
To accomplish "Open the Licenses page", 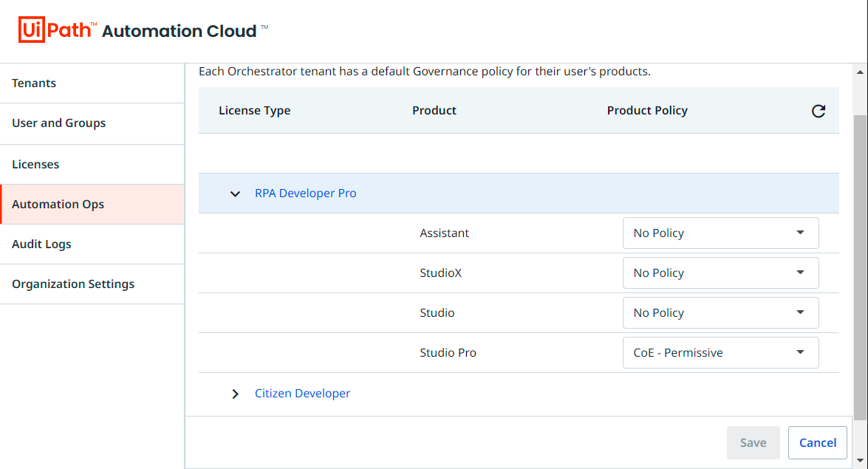I will pyautogui.click(x=92, y=165).
